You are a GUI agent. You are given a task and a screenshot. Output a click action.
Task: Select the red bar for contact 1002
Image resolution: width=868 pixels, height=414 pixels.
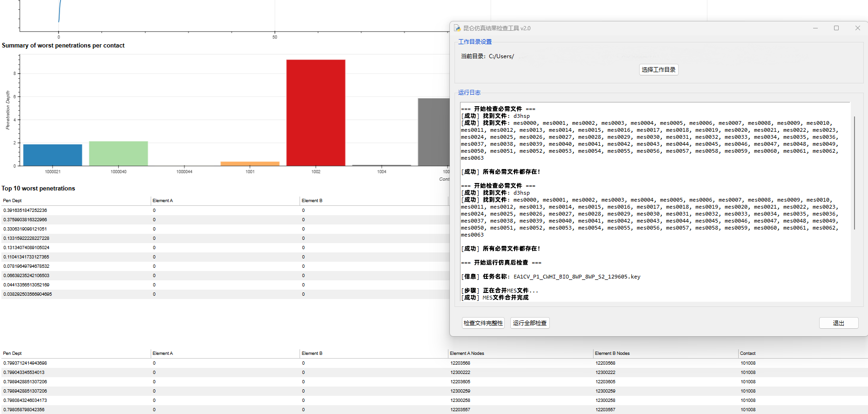[315, 113]
